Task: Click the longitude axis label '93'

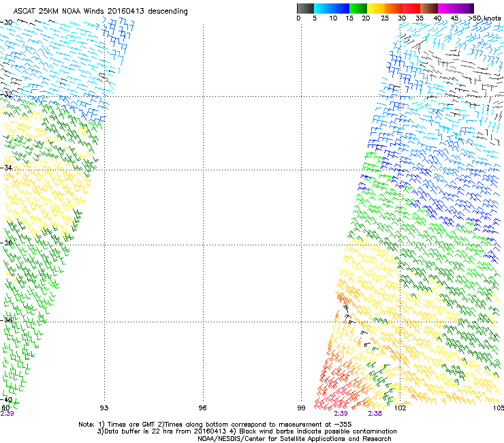Action: pyautogui.click(x=104, y=408)
